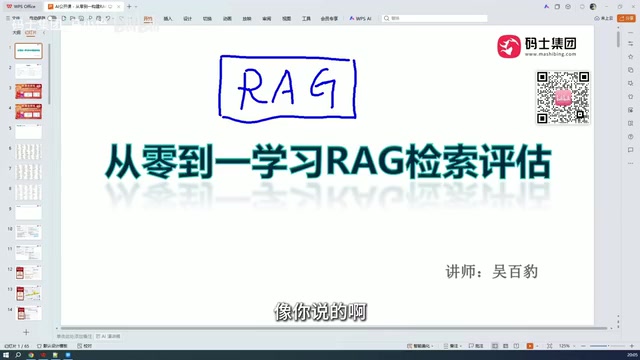Open the Windows Start menu
Viewport: 640px width, 360px height.
(x=6, y=355)
